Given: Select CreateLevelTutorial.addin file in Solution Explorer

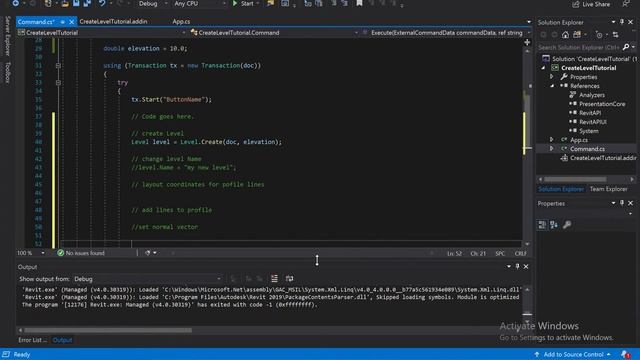Looking at the screenshot, I should coord(603,158).
